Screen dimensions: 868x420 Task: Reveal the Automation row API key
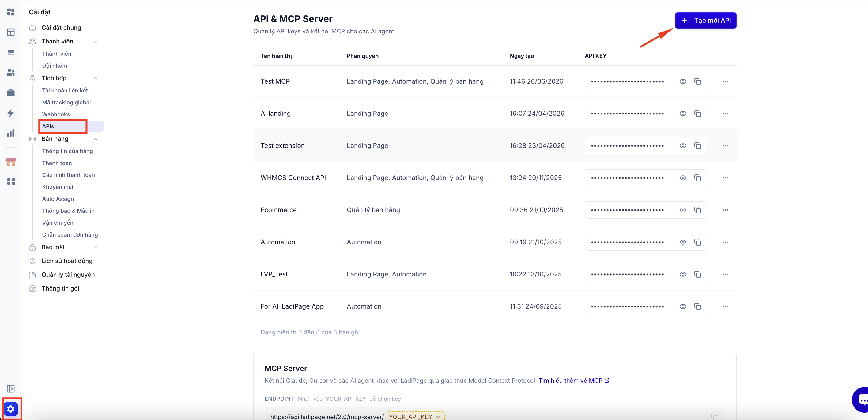pyautogui.click(x=683, y=242)
